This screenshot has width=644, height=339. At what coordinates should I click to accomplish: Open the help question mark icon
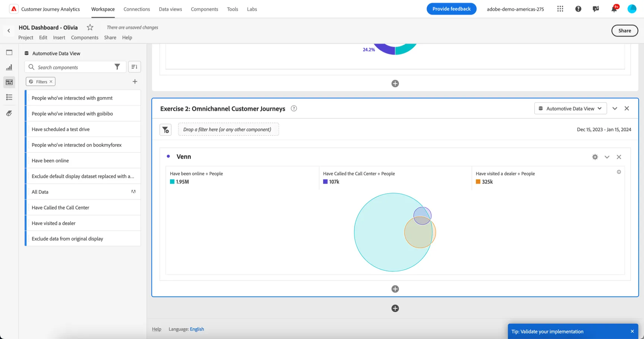pyautogui.click(x=578, y=9)
